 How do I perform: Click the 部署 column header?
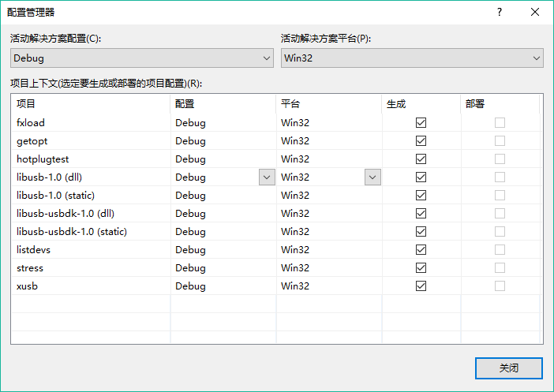pos(500,104)
